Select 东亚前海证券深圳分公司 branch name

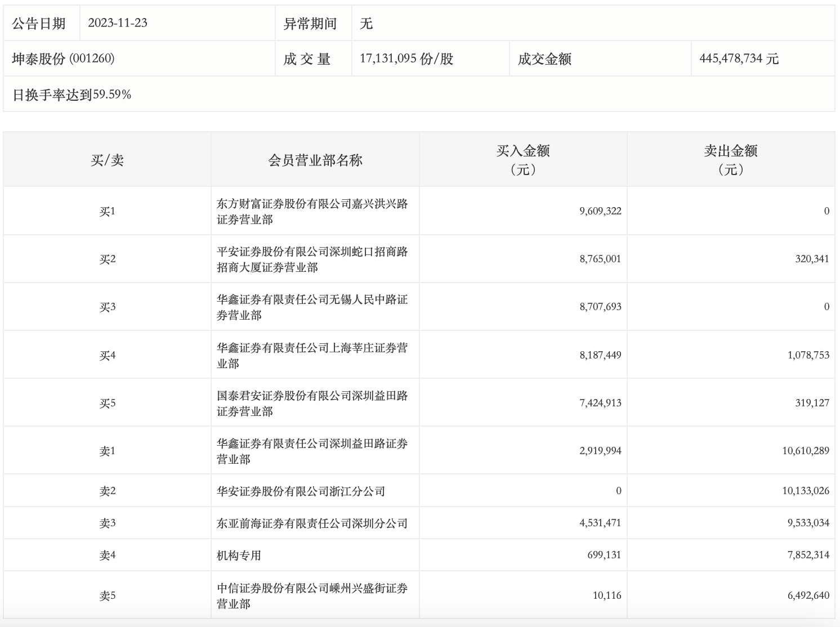tap(312, 523)
